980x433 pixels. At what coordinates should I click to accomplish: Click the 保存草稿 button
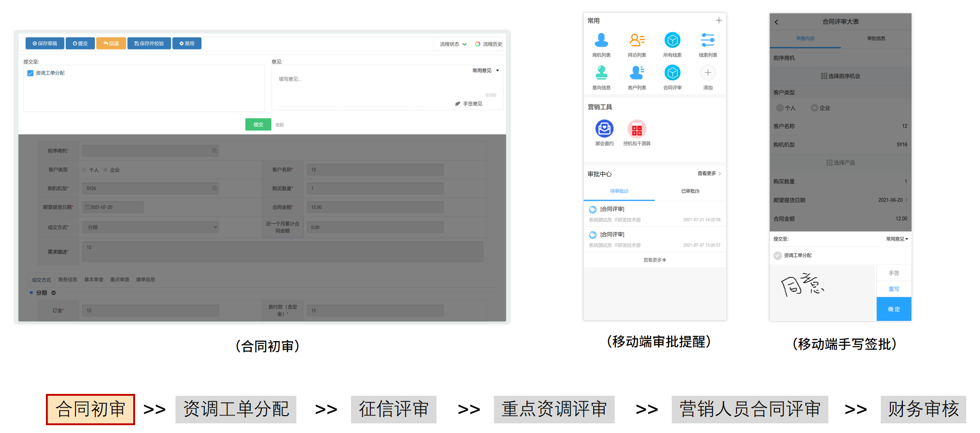coord(44,43)
